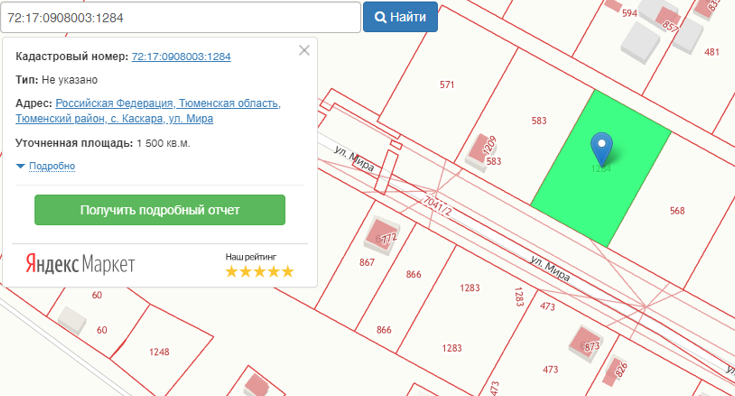Select parcel labeled 594

tap(629, 13)
